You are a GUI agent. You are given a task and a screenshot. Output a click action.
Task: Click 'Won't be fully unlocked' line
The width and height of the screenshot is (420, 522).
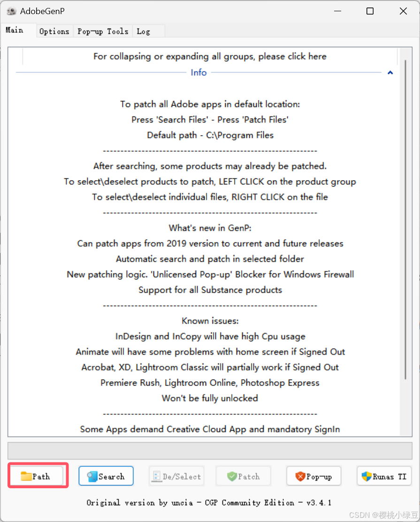pyautogui.click(x=210, y=398)
